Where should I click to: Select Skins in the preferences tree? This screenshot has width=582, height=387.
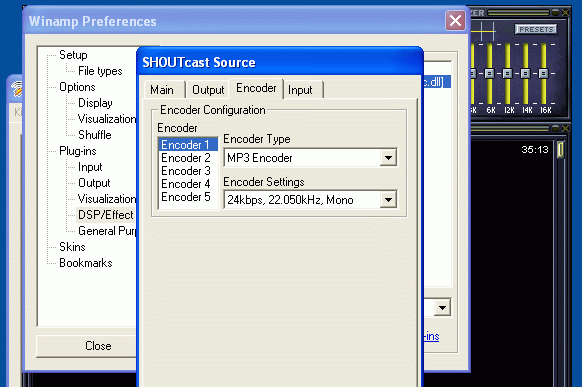pyautogui.click(x=72, y=246)
